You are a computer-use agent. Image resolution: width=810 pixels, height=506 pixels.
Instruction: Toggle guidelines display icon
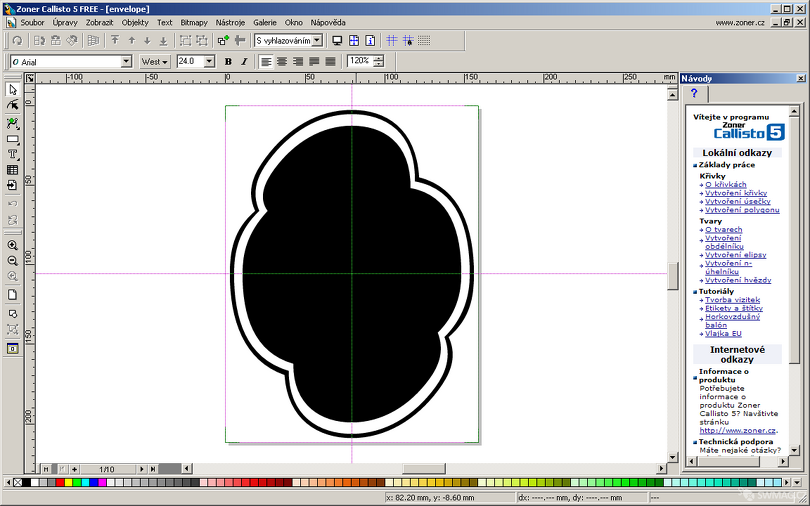click(392, 41)
